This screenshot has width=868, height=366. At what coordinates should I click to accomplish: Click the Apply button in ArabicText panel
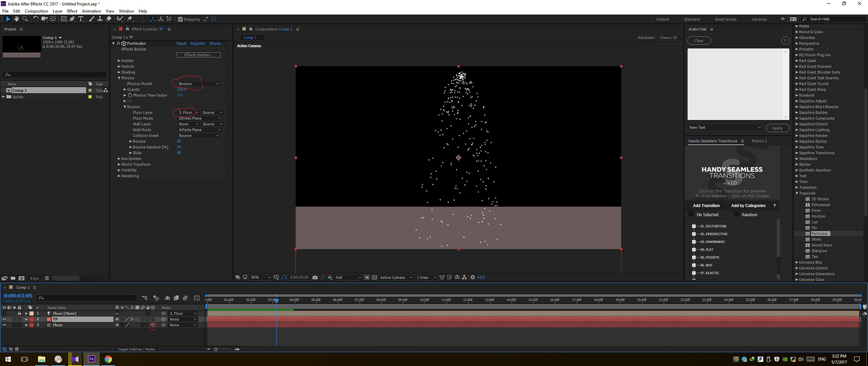click(777, 128)
